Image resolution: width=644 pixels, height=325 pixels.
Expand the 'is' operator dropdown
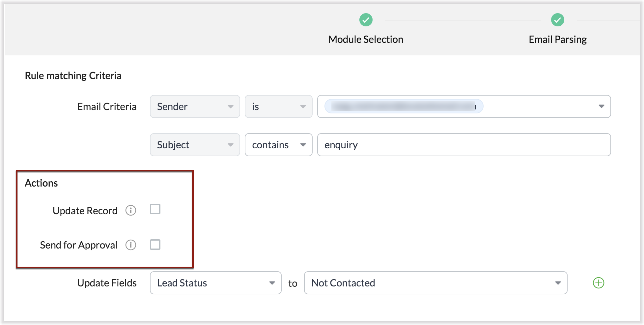point(278,106)
